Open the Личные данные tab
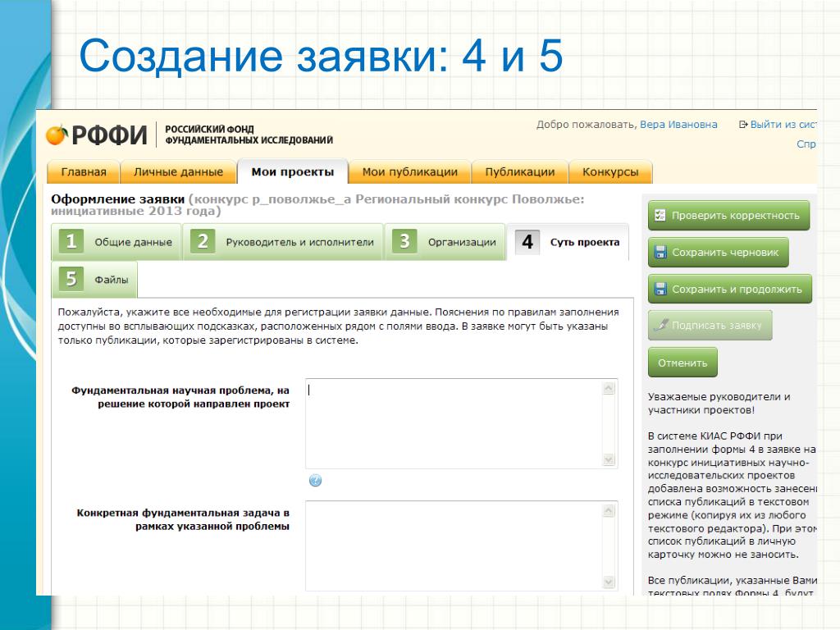Viewport: 840px width, 630px height. [x=178, y=172]
